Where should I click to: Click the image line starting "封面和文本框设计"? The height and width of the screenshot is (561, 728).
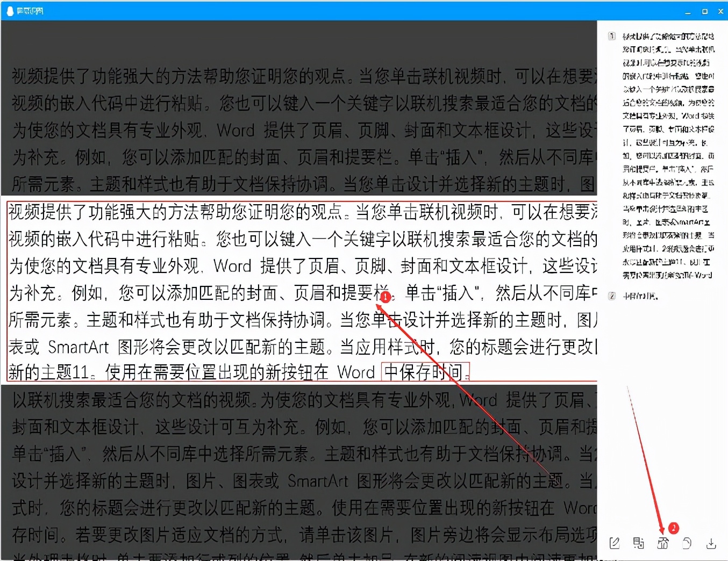304,427
